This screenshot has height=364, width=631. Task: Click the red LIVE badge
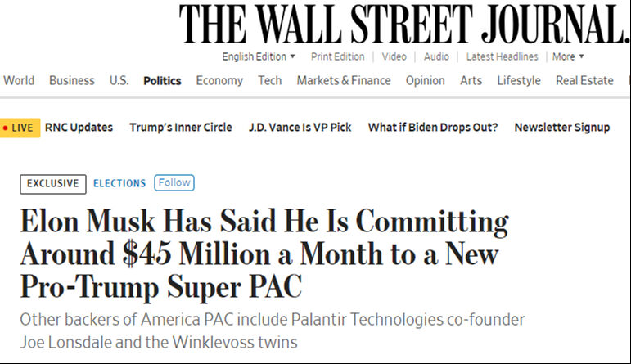(19, 128)
